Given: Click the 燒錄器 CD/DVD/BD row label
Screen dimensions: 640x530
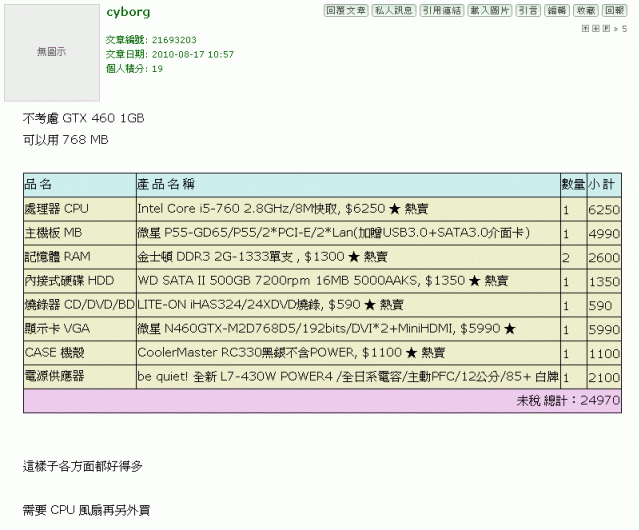Looking at the screenshot, I should point(80,305).
